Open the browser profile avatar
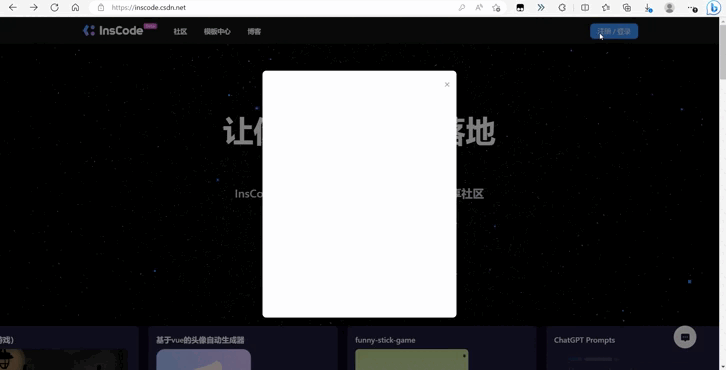 pos(669,7)
